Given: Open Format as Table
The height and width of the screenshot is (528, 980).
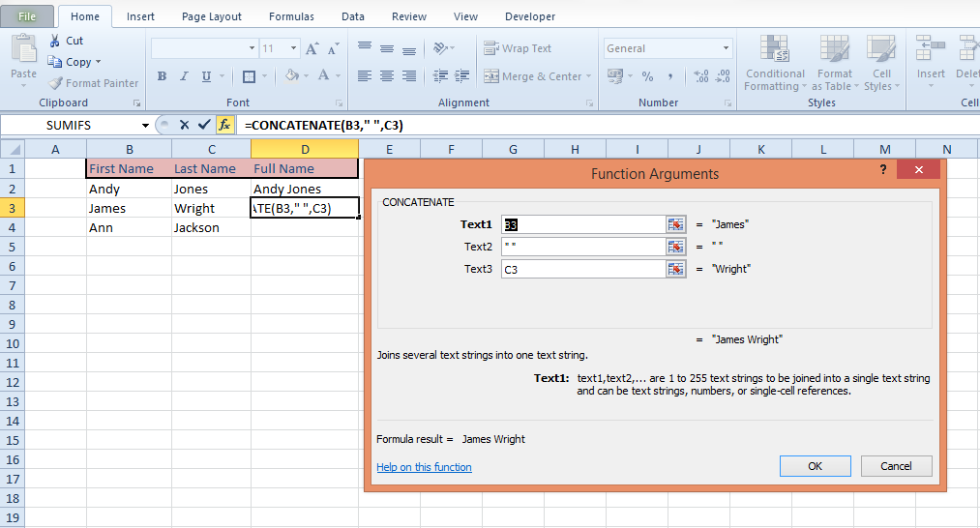Looking at the screenshot, I should pyautogui.click(x=834, y=63).
